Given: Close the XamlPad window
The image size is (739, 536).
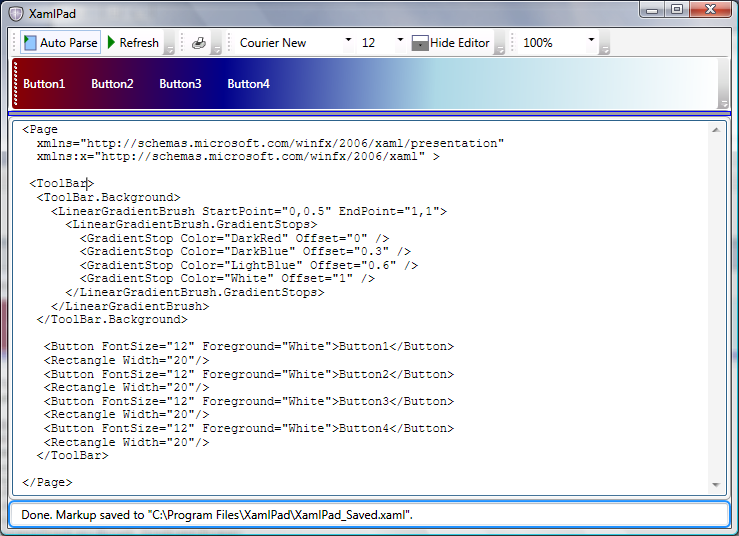Looking at the screenshot, I should point(711,10).
